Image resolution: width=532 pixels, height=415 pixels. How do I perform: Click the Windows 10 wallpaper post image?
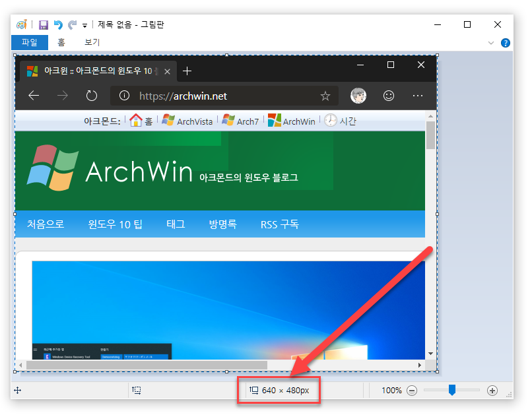click(x=228, y=310)
